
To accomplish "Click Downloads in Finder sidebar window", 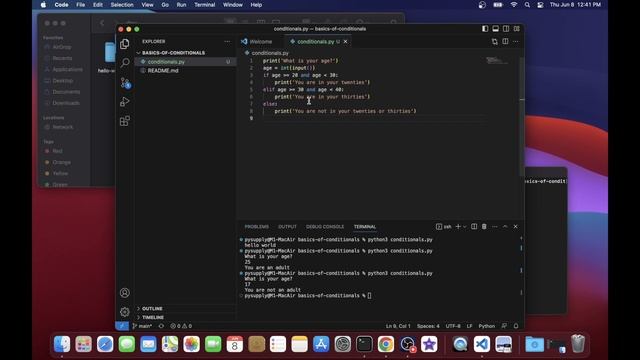I will pyautogui.click(x=66, y=103).
